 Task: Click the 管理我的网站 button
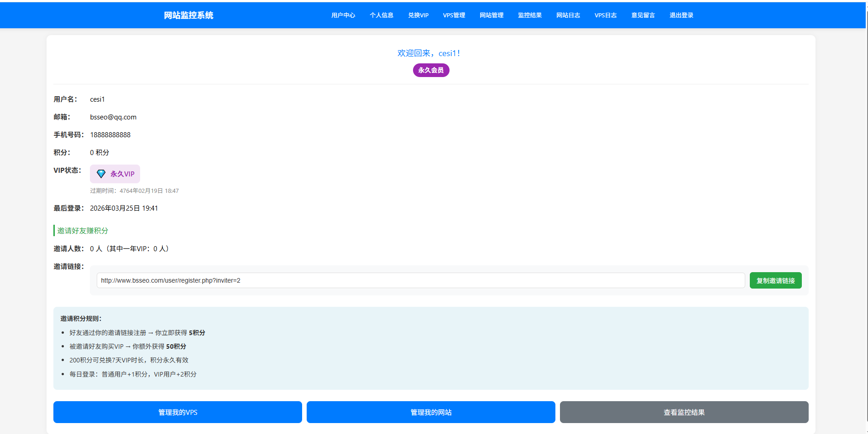click(x=431, y=412)
